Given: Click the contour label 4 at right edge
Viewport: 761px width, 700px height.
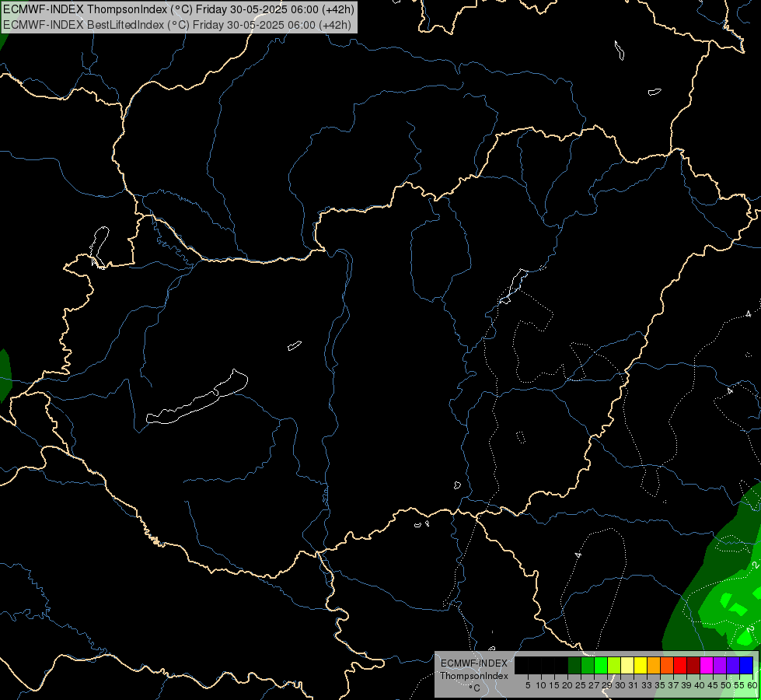Looking at the screenshot, I should 749,314.
